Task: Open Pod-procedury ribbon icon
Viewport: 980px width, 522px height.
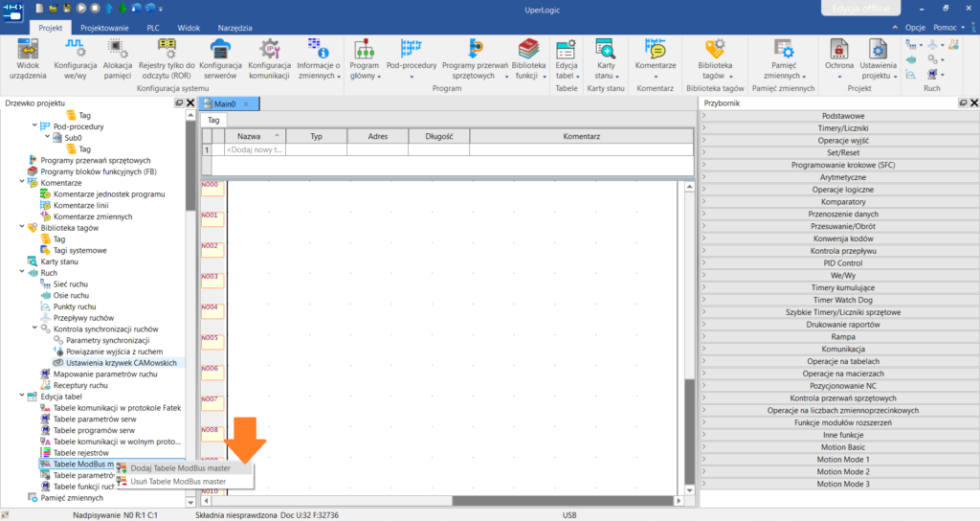Action: [x=412, y=58]
